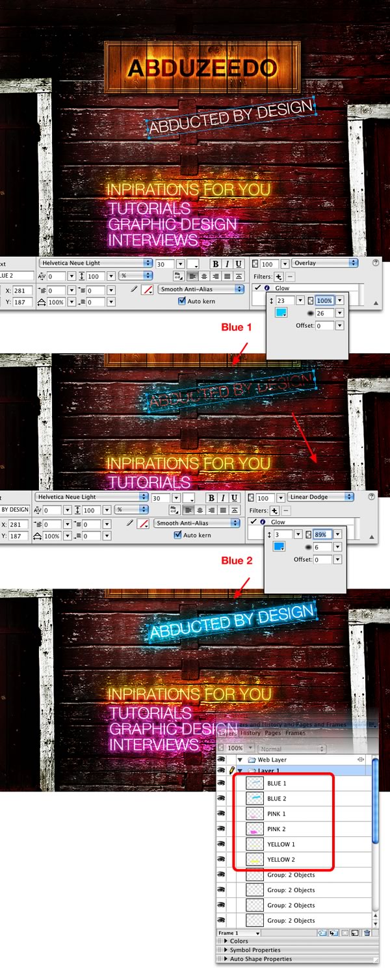Click New Sub Layer icon in Layers panel
The image size is (390, 980).
point(333,933)
